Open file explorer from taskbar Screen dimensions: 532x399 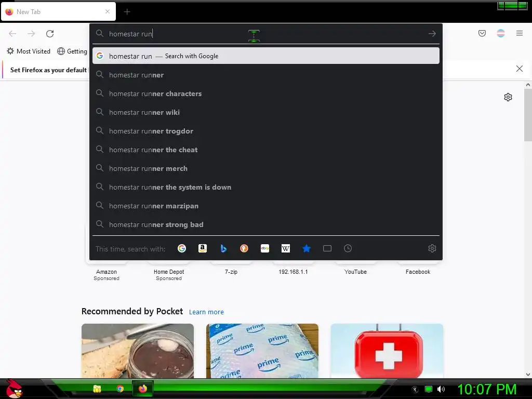[97, 389]
